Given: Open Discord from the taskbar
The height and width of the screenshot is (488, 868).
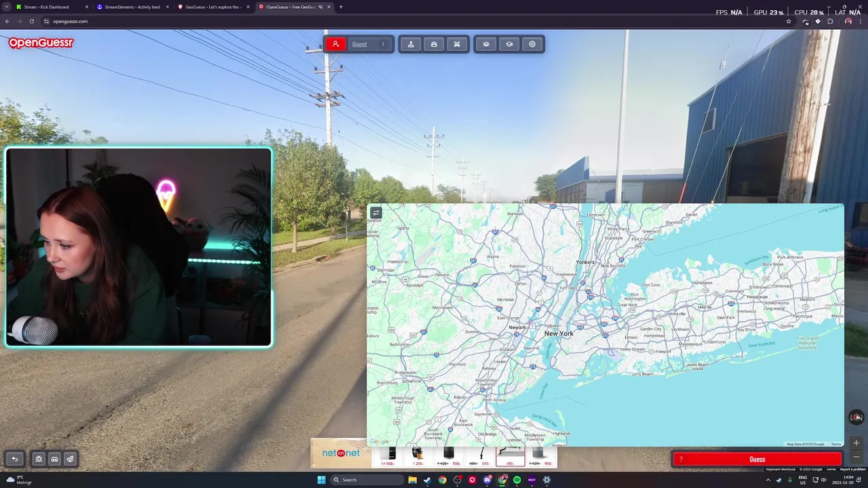Looking at the screenshot, I should coord(487,480).
